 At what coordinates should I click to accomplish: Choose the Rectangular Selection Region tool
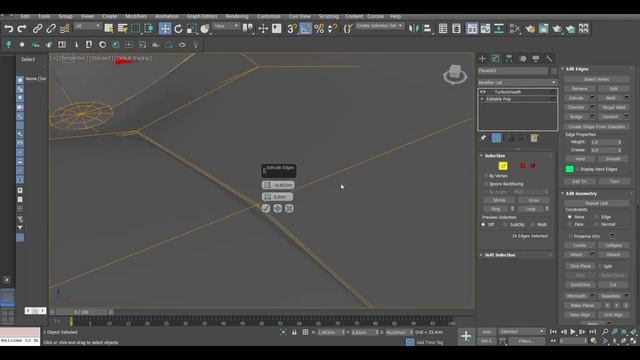tap(135, 28)
